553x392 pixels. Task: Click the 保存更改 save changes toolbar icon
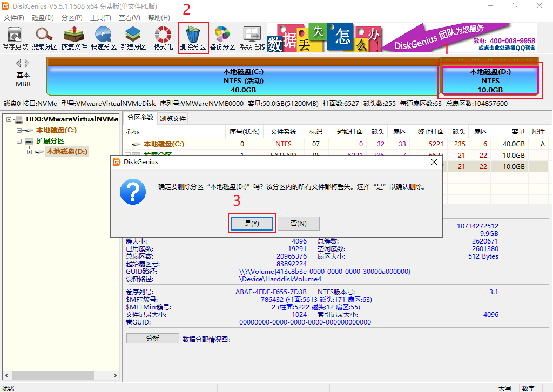point(15,38)
